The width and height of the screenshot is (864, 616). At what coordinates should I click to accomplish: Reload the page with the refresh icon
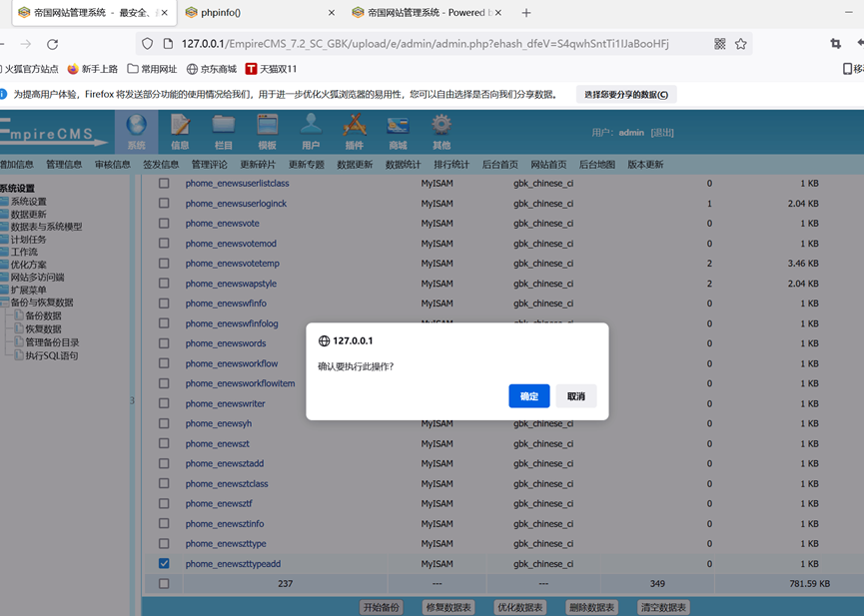[52, 44]
